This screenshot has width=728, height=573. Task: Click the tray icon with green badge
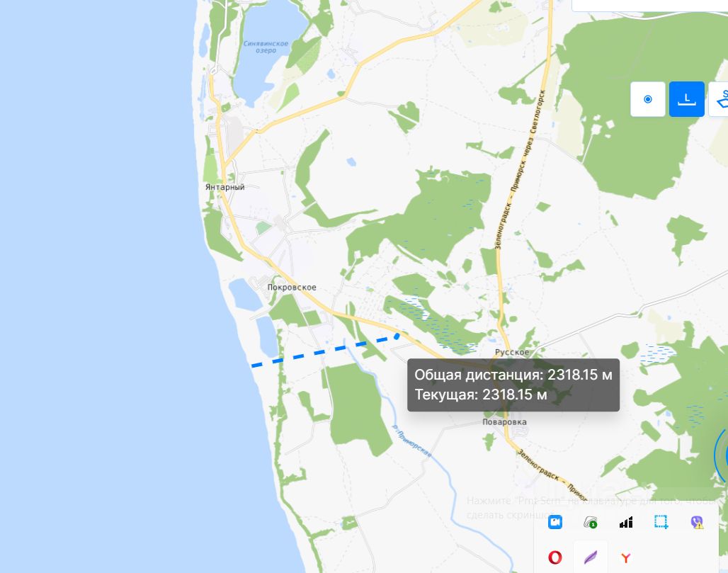click(590, 523)
